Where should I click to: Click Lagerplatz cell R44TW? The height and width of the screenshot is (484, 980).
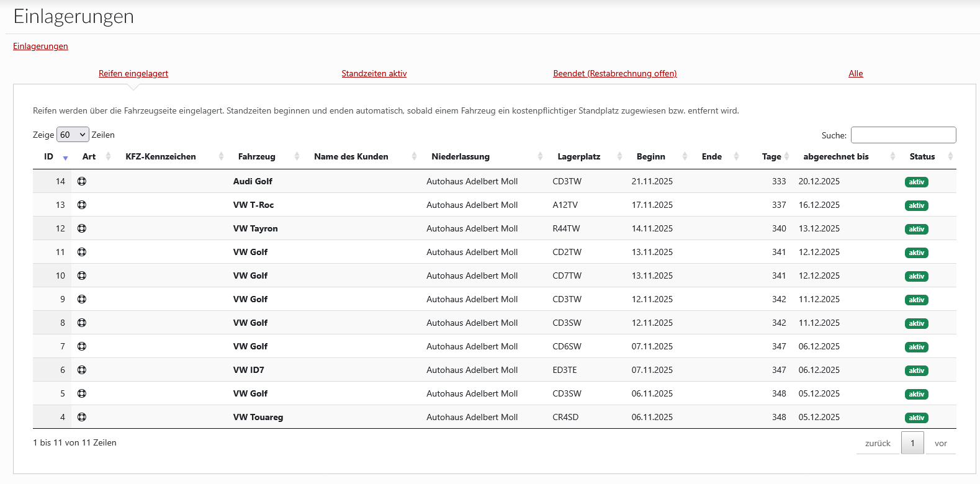567,228
